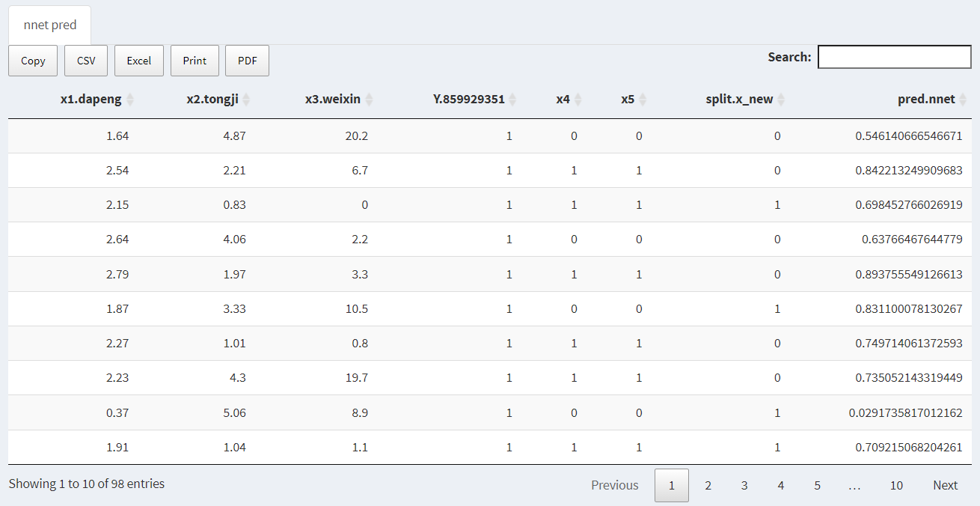Click the Y.859929351 column header

(x=469, y=100)
